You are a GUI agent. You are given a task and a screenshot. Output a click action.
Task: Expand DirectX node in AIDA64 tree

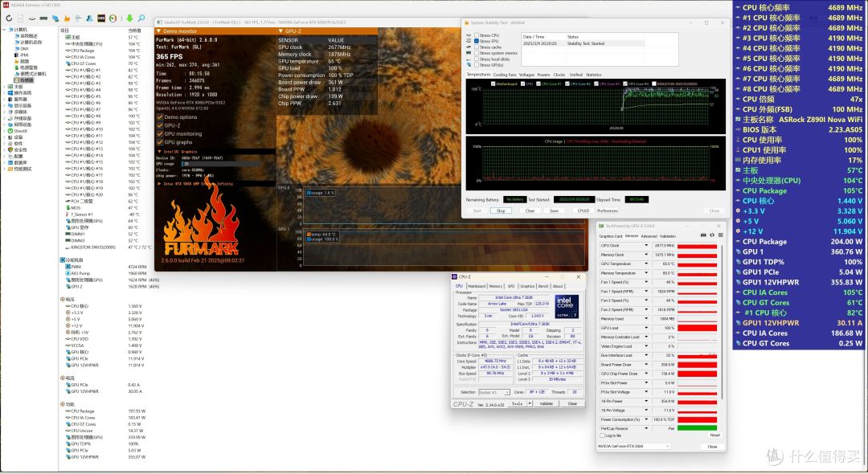5,131
